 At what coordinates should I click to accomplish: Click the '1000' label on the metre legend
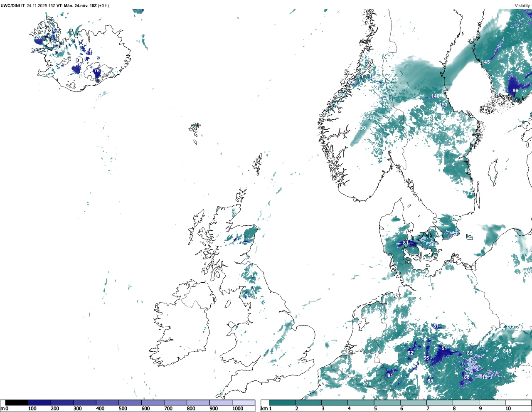coord(238,409)
